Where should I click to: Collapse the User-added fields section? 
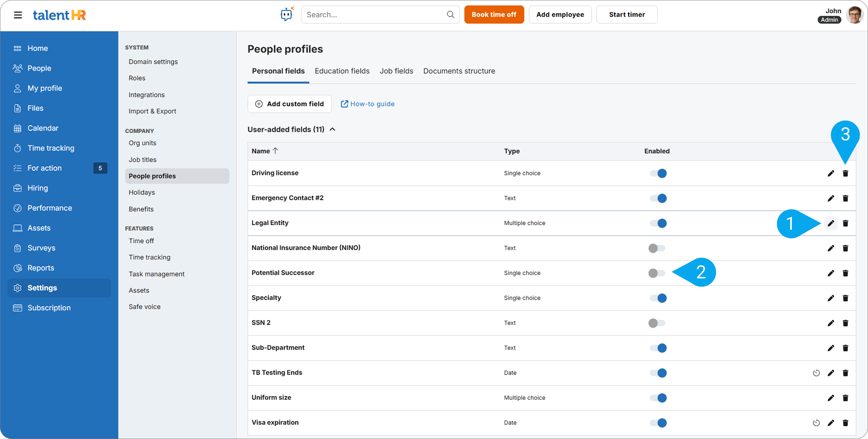pos(333,129)
